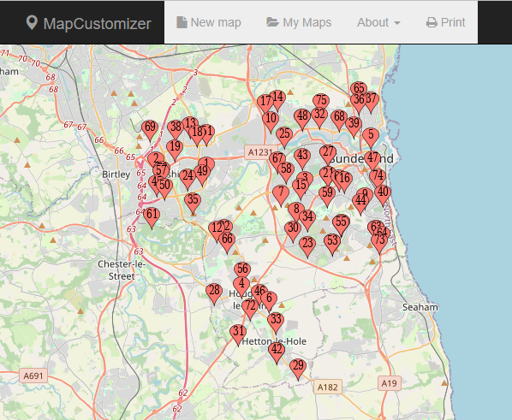Select map marker number 50
512x420 pixels.
tap(164, 186)
